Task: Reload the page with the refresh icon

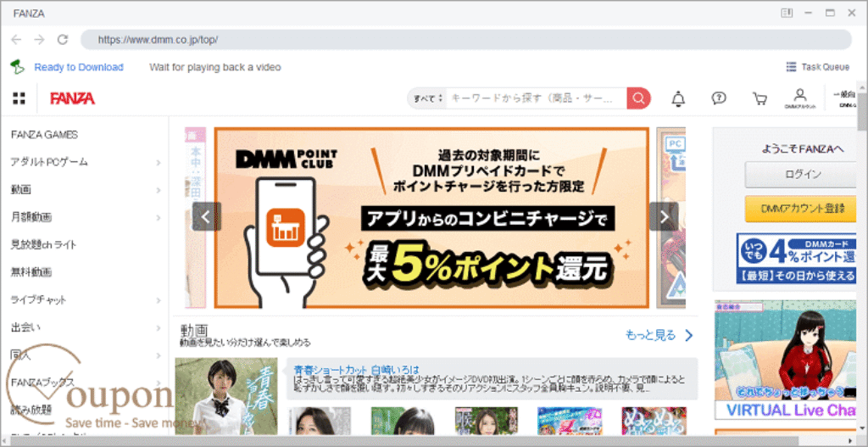Action: pos(63,39)
